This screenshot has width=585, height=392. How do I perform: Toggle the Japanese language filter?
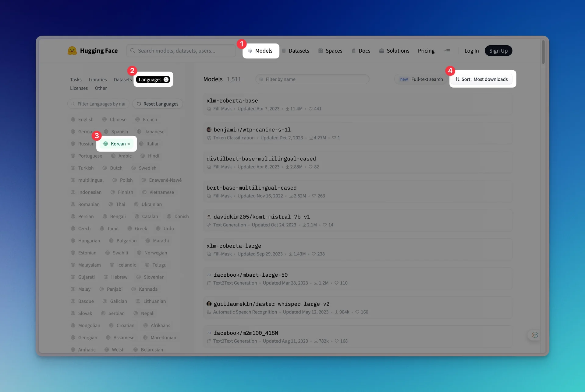151,132
